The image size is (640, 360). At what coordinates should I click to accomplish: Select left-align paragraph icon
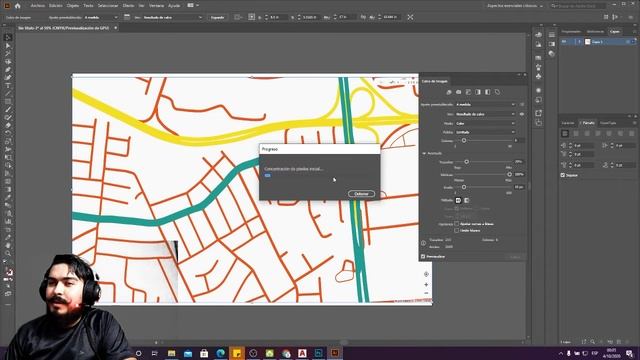[565, 133]
